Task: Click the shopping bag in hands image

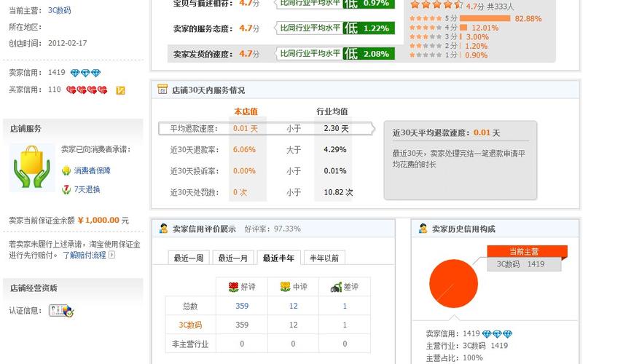Action: (x=32, y=167)
